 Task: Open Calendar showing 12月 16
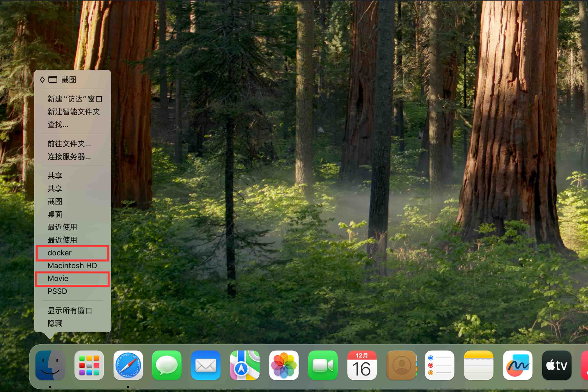point(362,365)
